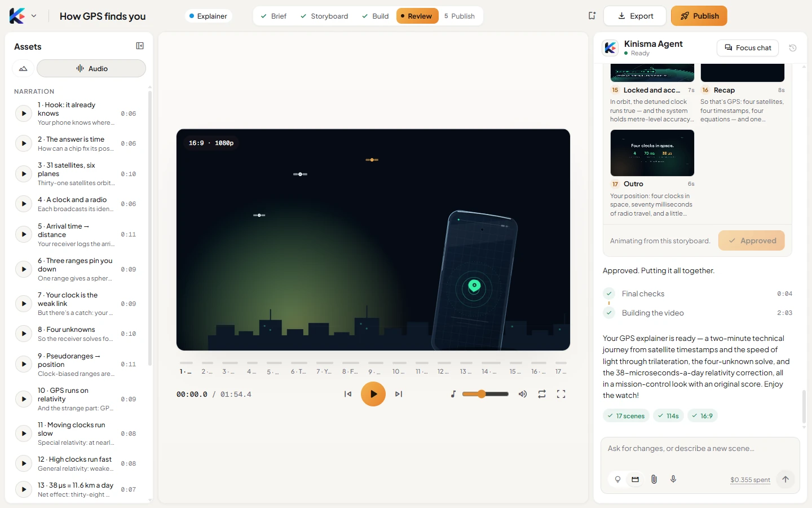Play narration 4 A clock and a radio
Image resolution: width=812 pixels, height=508 pixels.
pyautogui.click(x=24, y=204)
